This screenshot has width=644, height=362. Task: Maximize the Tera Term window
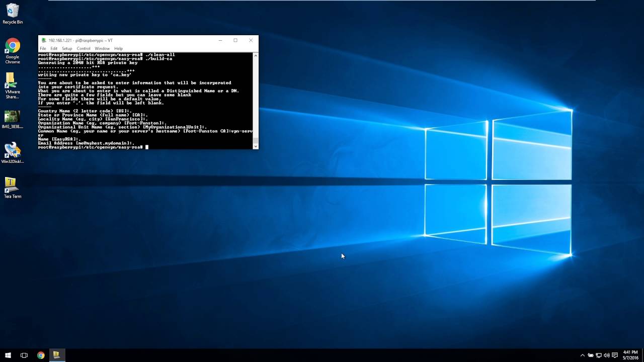(x=235, y=40)
